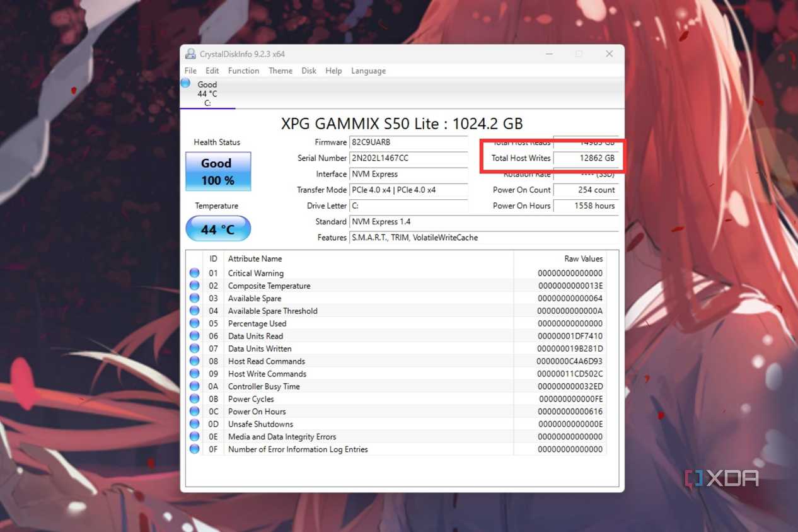Click the Total Host Writes label
This screenshot has width=798, height=532.
[x=521, y=158]
